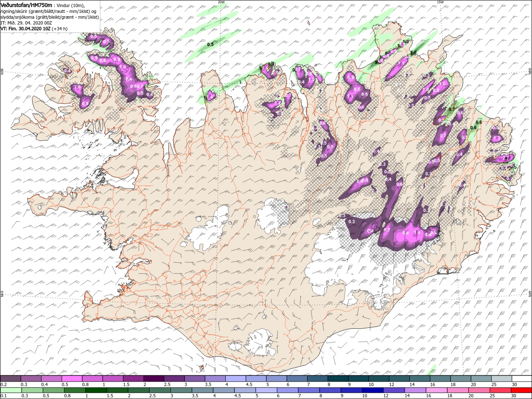Image resolution: width=532 pixels, height=399 pixels.
Task: Click the top-row legend swatch between 0.2 and 0.3
Action: point(10,379)
